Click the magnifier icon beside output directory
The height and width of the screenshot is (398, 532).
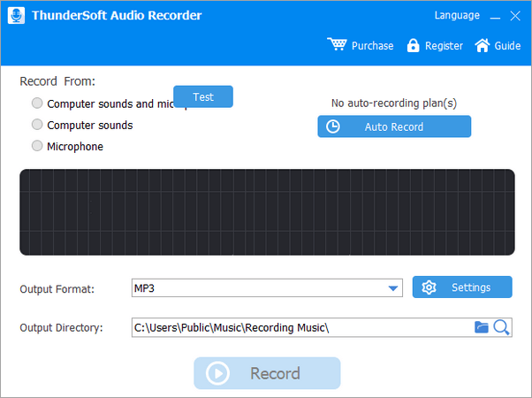501,327
